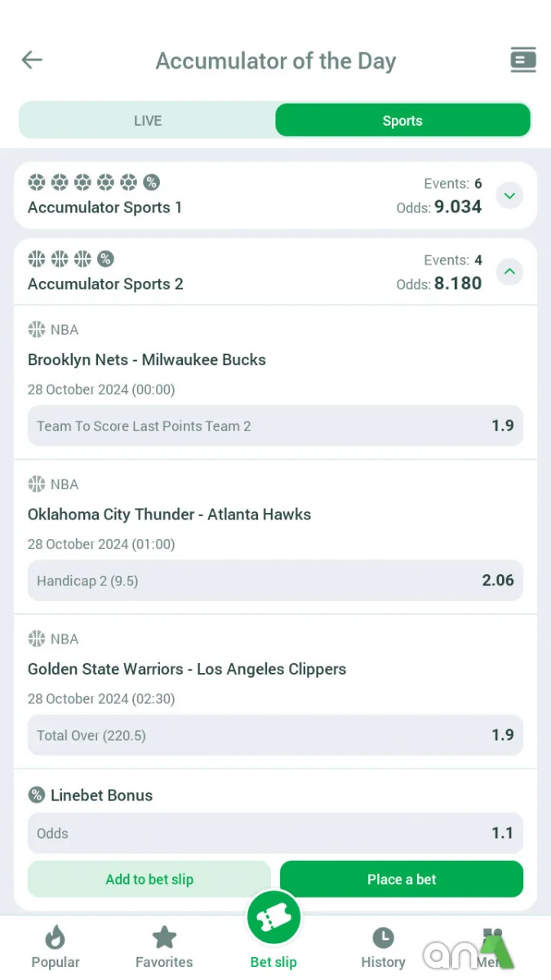Click the Team To Score Last Points Team 2 bet
Image resolution: width=551 pixels, height=980 pixels.
click(275, 425)
